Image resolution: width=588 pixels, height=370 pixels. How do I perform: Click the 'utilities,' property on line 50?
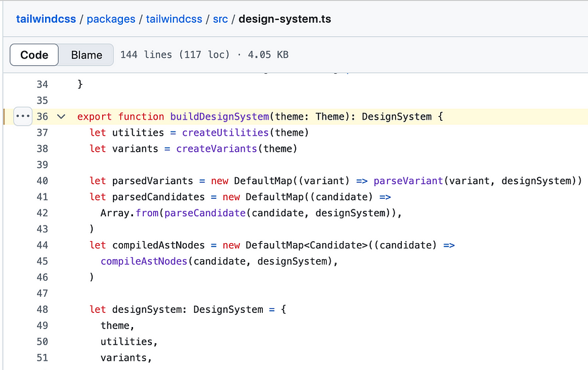coord(129,342)
